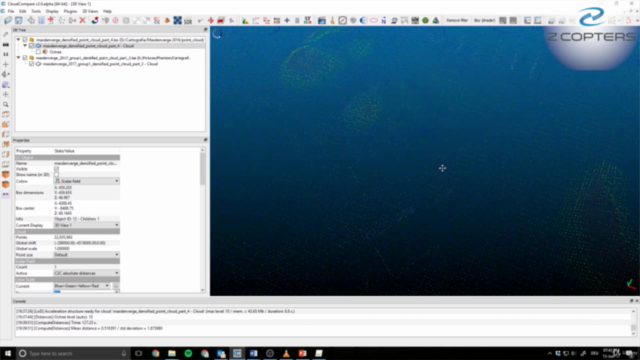Open the Edit menu
The width and height of the screenshot is (640, 360).
(22, 11)
